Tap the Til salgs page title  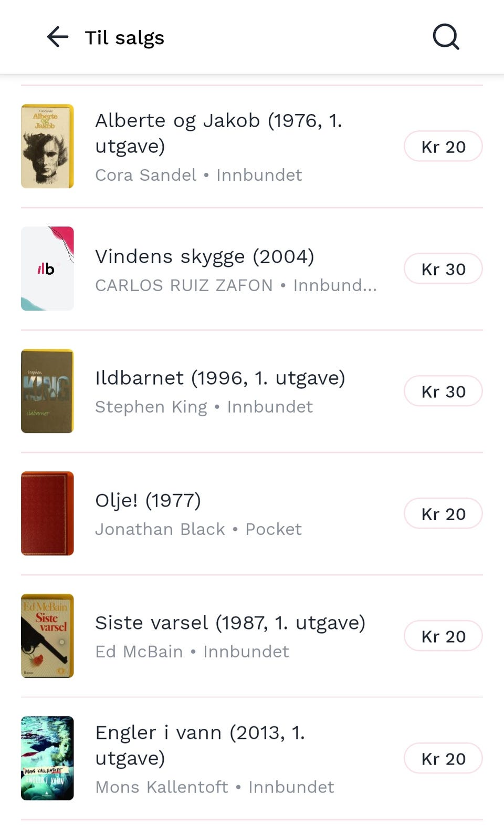pyautogui.click(x=124, y=38)
